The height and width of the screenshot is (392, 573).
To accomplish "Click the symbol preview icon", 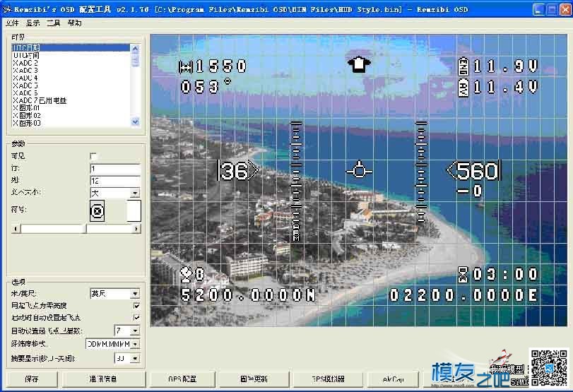I will pyautogui.click(x=98, y=210).
